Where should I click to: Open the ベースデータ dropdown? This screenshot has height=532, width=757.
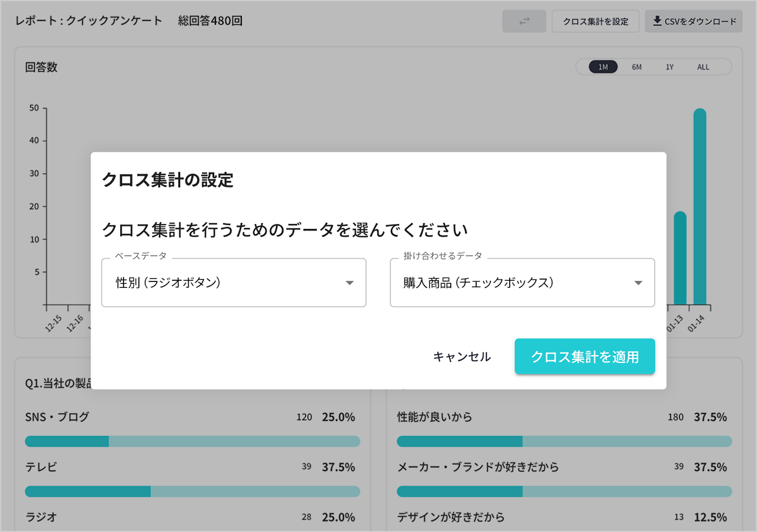point(234,283)
